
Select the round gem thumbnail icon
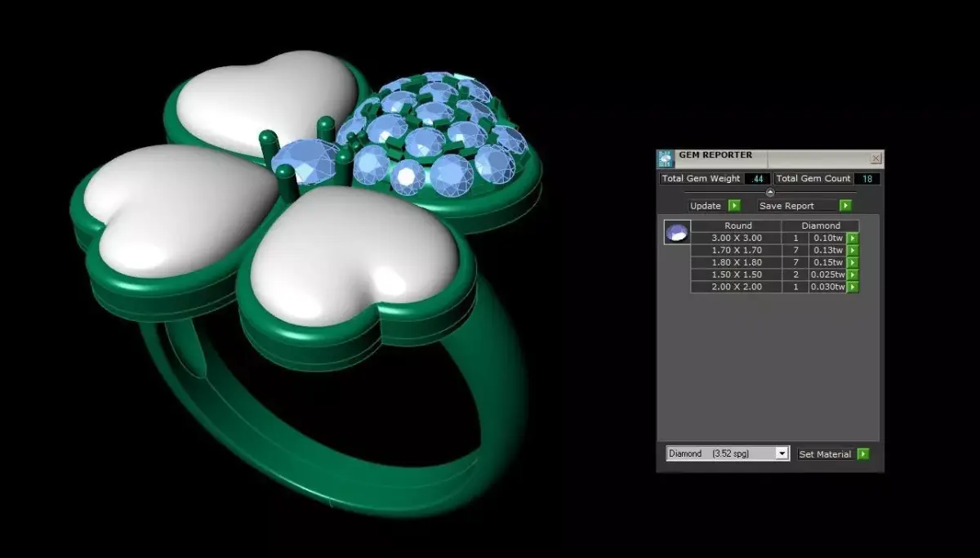(x=677, y=233)
